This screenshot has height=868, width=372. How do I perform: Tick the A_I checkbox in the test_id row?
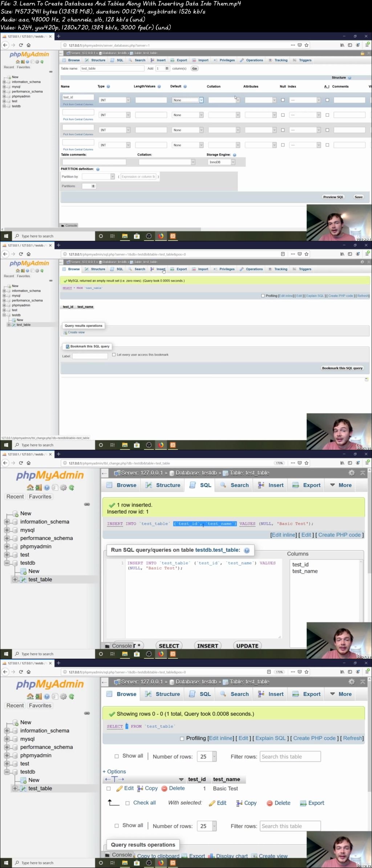(327, 100)
